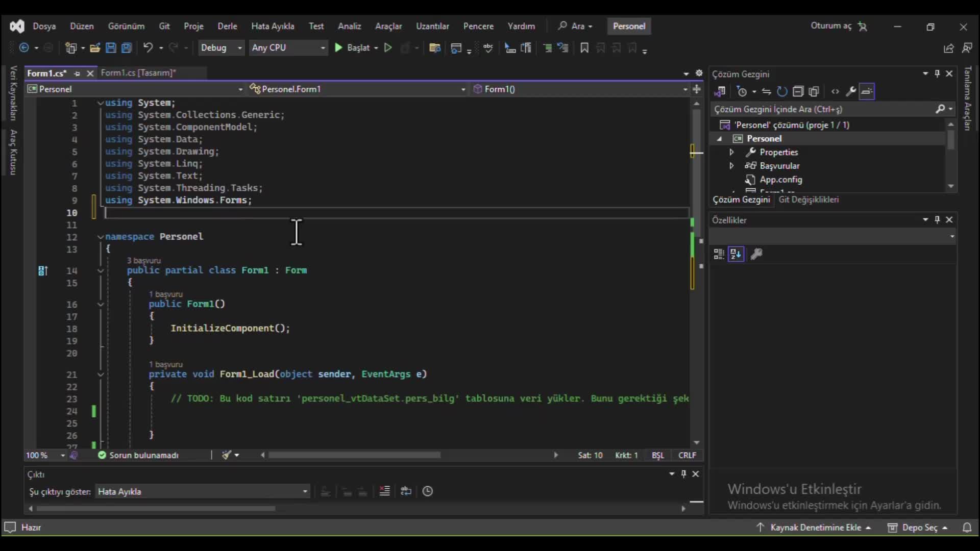Viewport: 980px width, 551px height.
Task: Start without debugging using outlined play icon
Action: [x=388, y=48]
